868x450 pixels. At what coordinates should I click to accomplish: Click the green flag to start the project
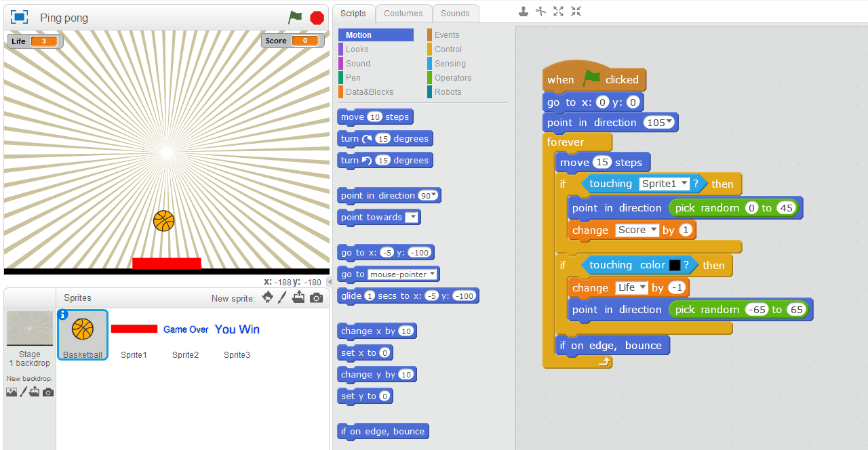(295, 18)
